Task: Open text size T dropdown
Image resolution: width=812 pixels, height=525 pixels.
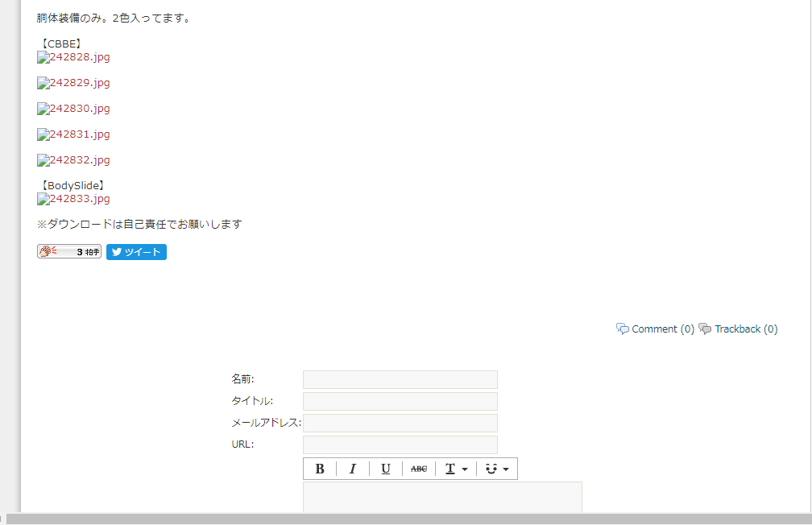Action: pyautogui.click(x=456, y=469)
